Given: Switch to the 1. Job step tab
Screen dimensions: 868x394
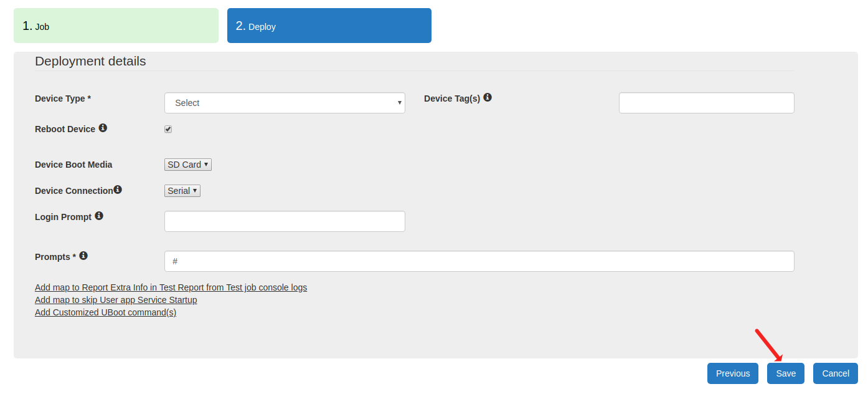Looking at the screenshot, I should pos(116,26).
